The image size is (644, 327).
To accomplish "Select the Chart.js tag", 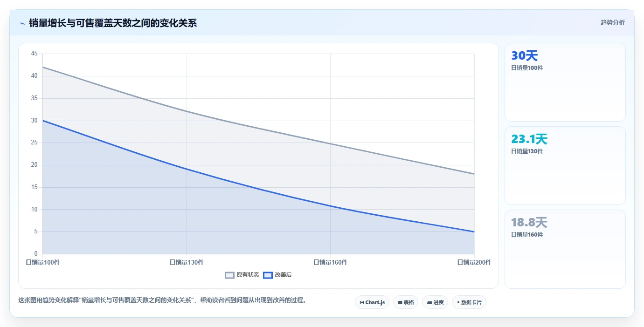I will click(x=372, y=302).
